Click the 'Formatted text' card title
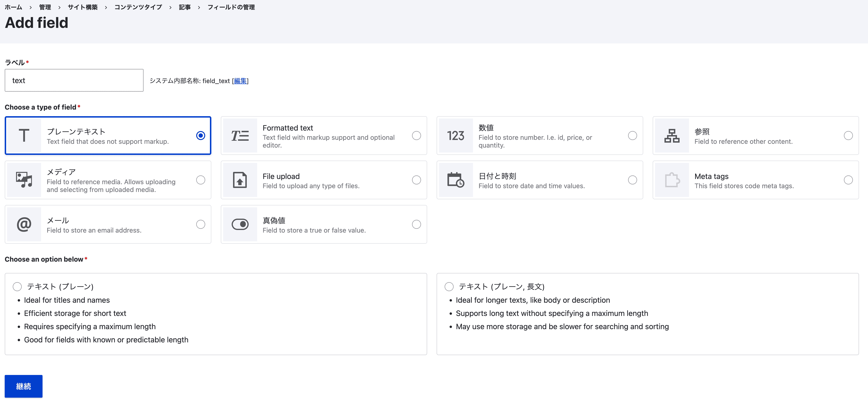Screen dimensions: 868x400 288,128
